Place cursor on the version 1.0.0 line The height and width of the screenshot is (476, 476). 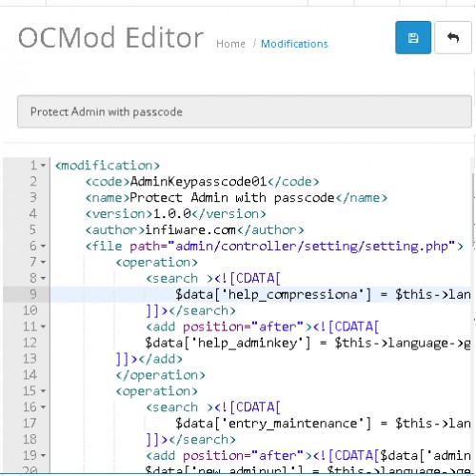[x=176, y=214]
